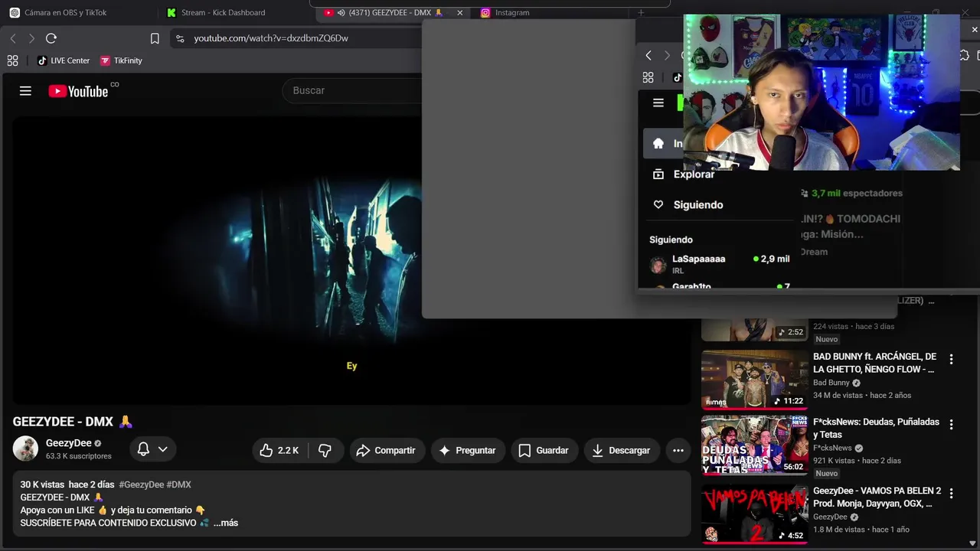This screenshot has height=551, width=980.
Task: Reload the YouTube page
Action: 51,38
